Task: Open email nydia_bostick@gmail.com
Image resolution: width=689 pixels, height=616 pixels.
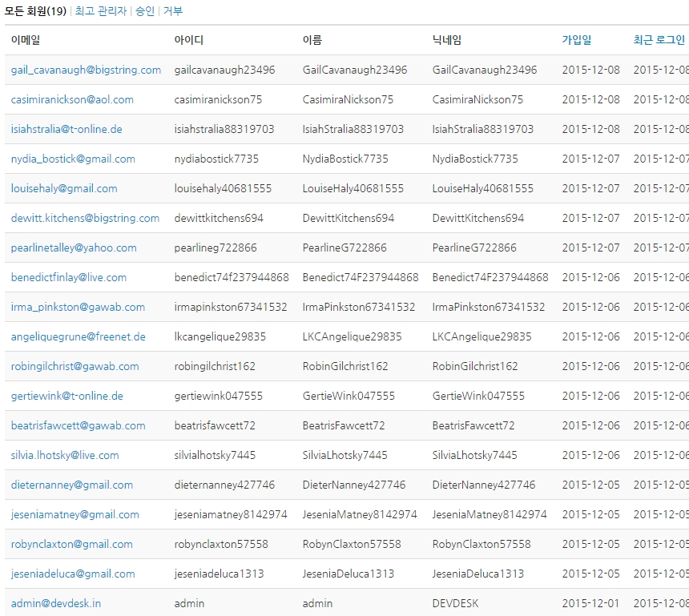Action: coord(73,159)
